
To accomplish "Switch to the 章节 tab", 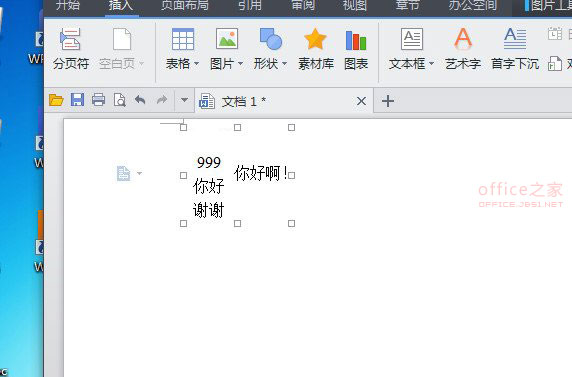I will click(407, 5).
